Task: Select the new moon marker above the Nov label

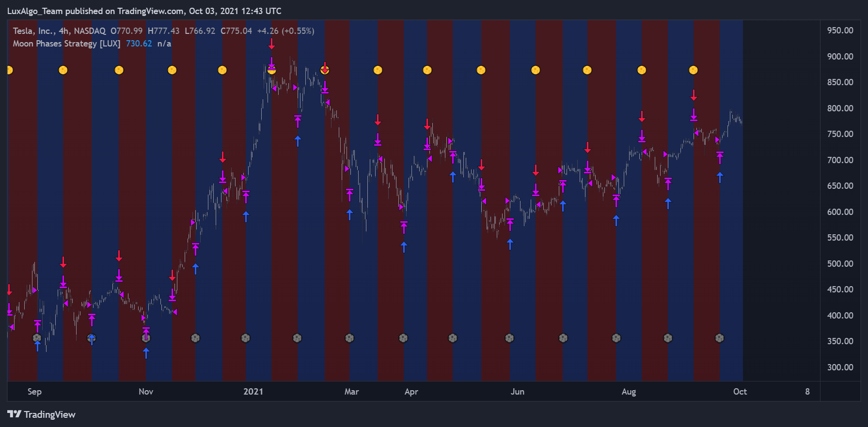Action: tap(146, 338)
